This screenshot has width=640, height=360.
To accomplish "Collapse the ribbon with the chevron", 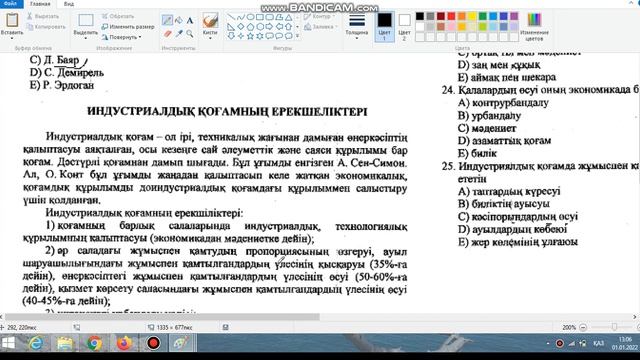I will point(630,3).
